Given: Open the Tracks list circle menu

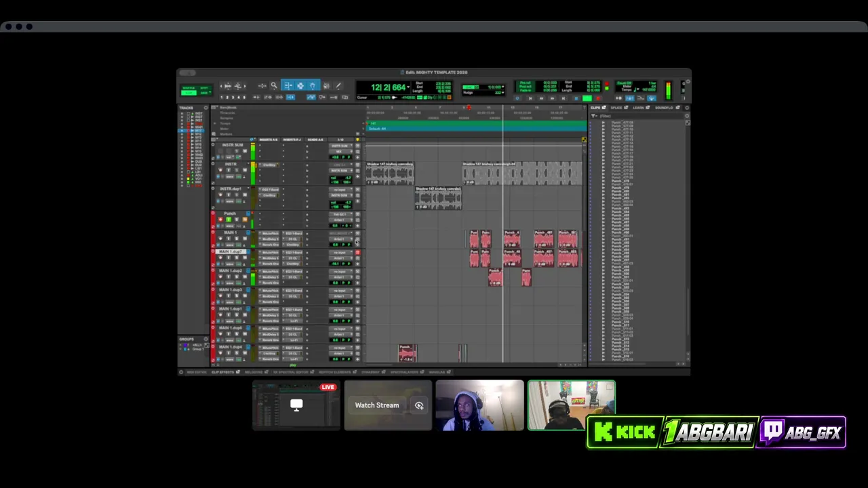Looking at the screenshot, I should click(x=206, y=108).
